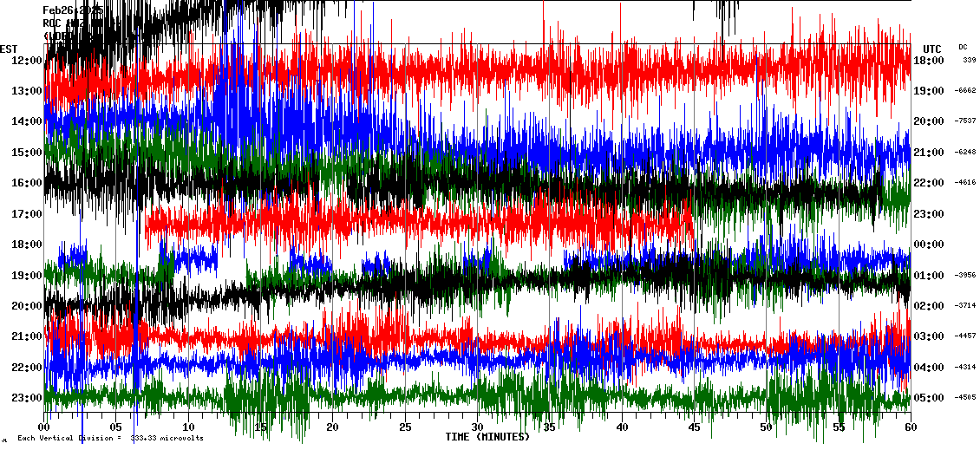Click the 12:00 EST row label
Screen dimensions: 980x450
tap(27, 61)
